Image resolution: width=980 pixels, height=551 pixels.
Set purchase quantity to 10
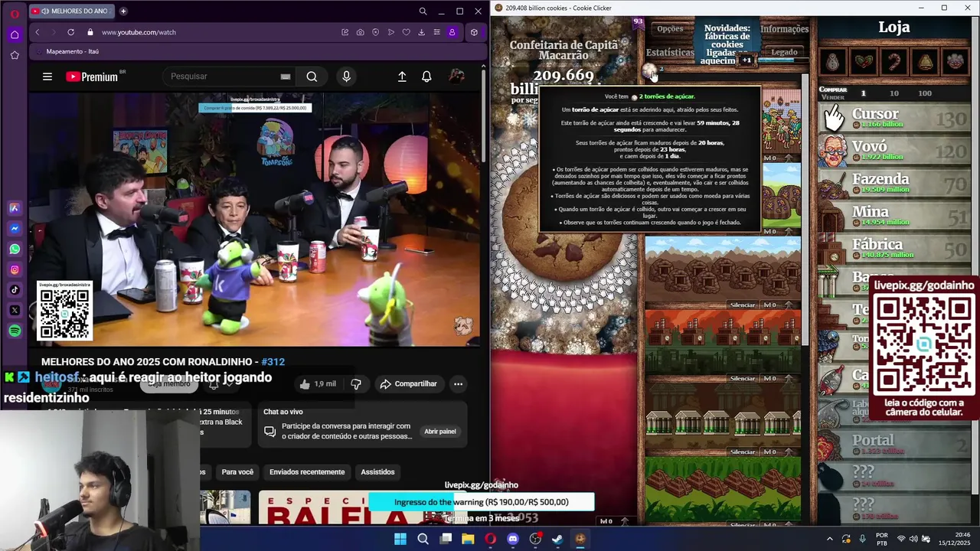pyautogui.click(x=893, y=93)
